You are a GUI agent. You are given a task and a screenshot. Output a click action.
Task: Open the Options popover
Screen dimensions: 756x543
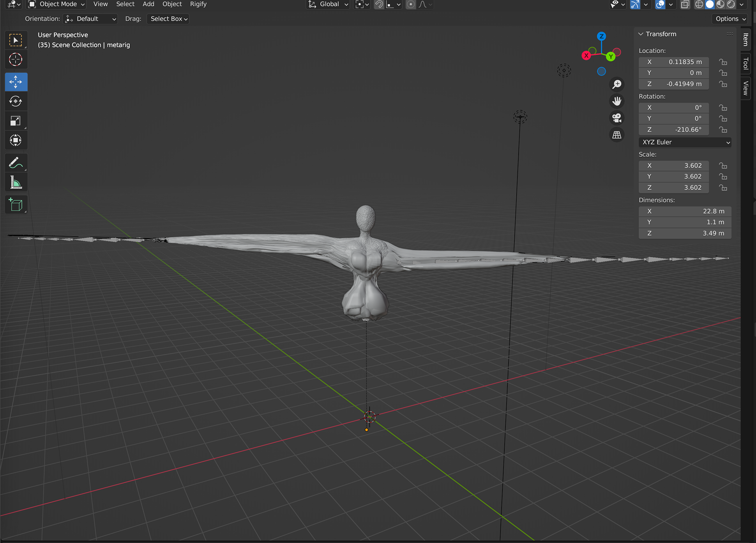[730, 19]
